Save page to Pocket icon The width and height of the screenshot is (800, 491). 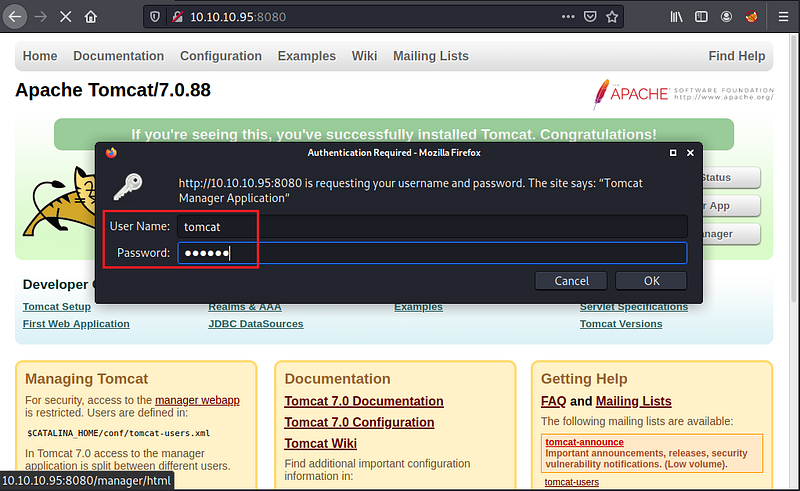(x=590, y=17)
